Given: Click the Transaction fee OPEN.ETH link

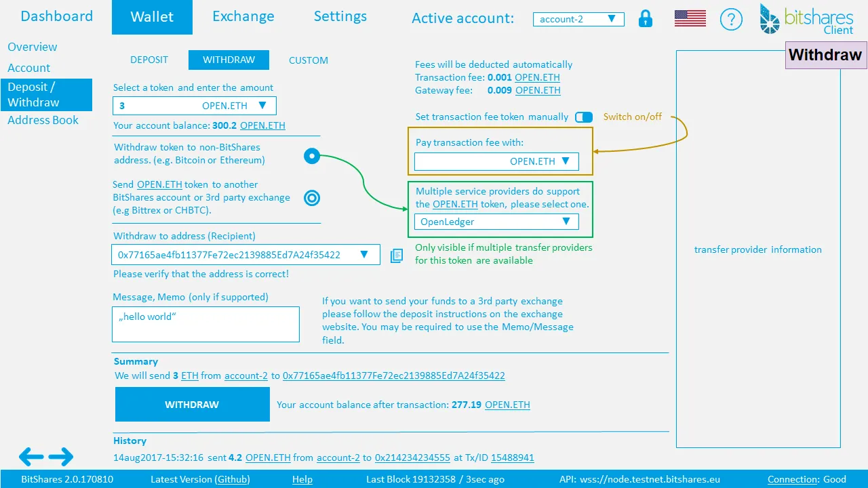Looking at the screenshot, I should pos(538,77).
